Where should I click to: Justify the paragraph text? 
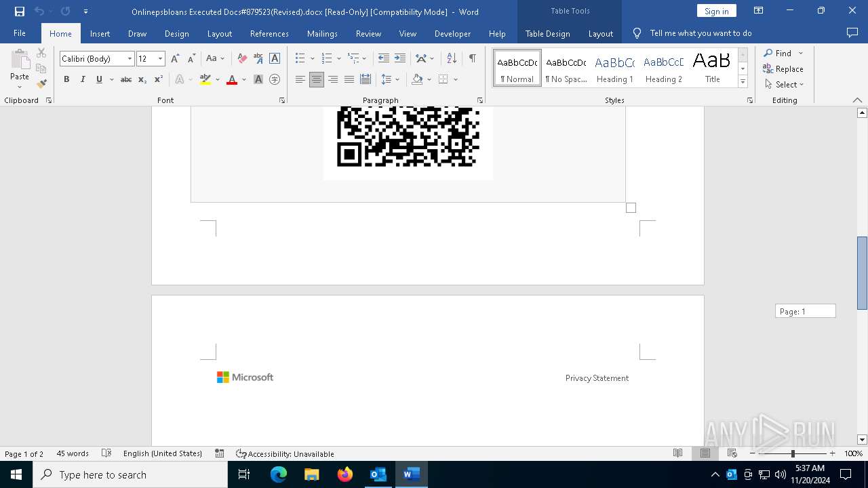349,79
